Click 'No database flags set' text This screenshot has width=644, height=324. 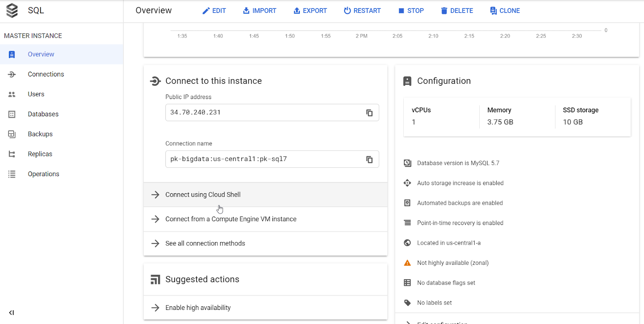pyautogui.click(x=446, y=283)
